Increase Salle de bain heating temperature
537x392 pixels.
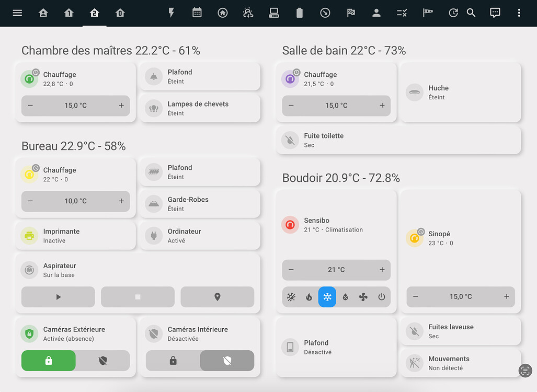click(382, 106)
